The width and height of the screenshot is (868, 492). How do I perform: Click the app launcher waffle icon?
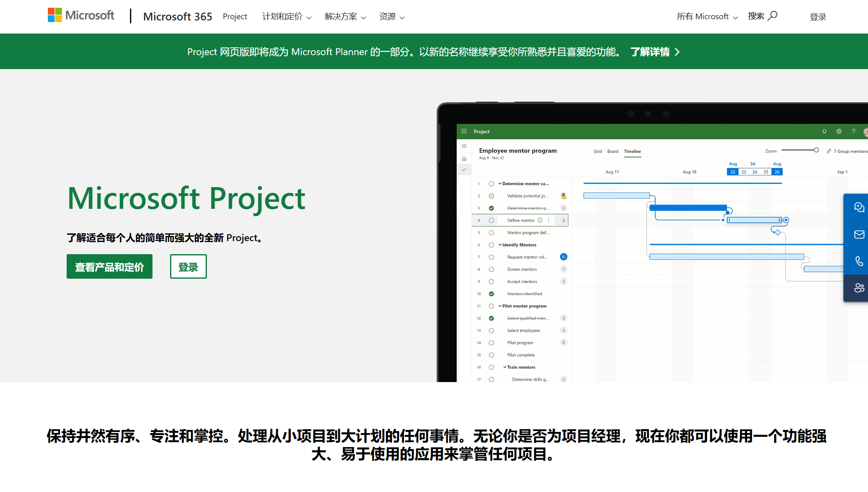(464, 132)
